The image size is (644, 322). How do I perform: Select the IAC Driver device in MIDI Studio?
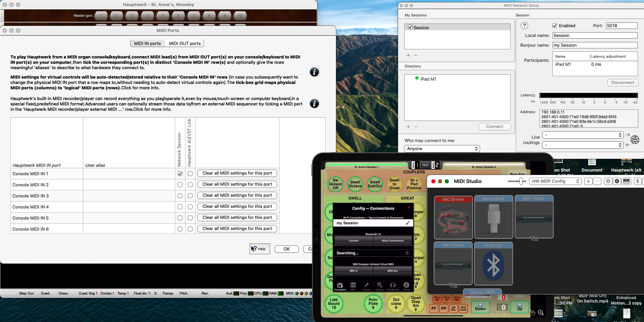[x=453, y=217]
